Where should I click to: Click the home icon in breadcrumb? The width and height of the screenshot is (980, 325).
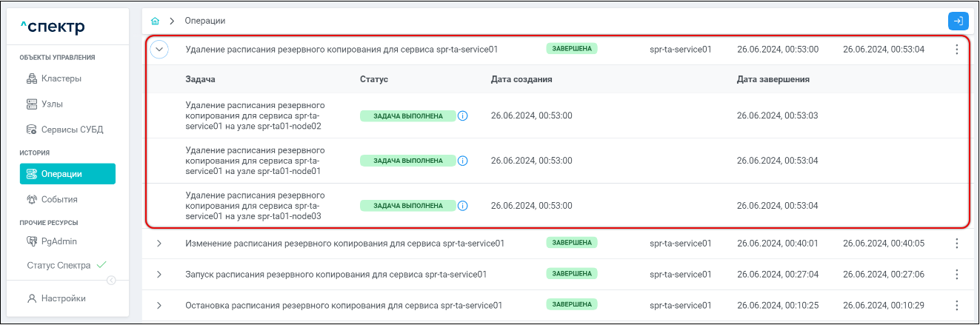(x=156, y=21)
